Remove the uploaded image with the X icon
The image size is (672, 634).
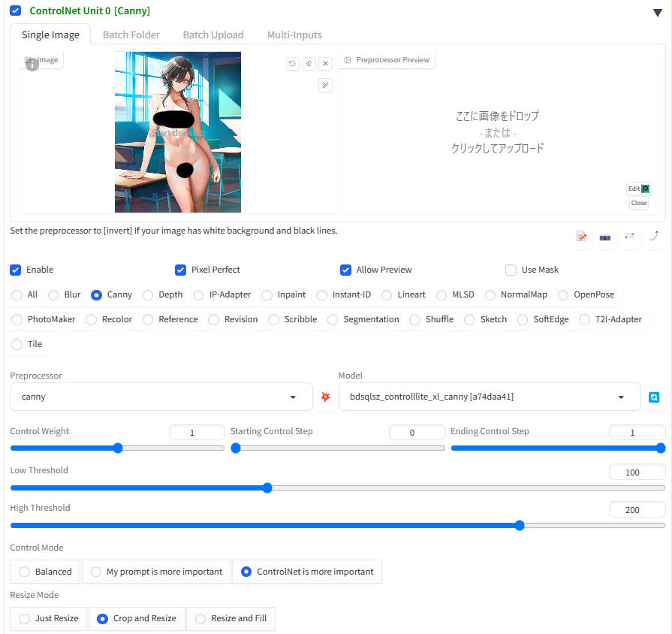pos(325,64)
